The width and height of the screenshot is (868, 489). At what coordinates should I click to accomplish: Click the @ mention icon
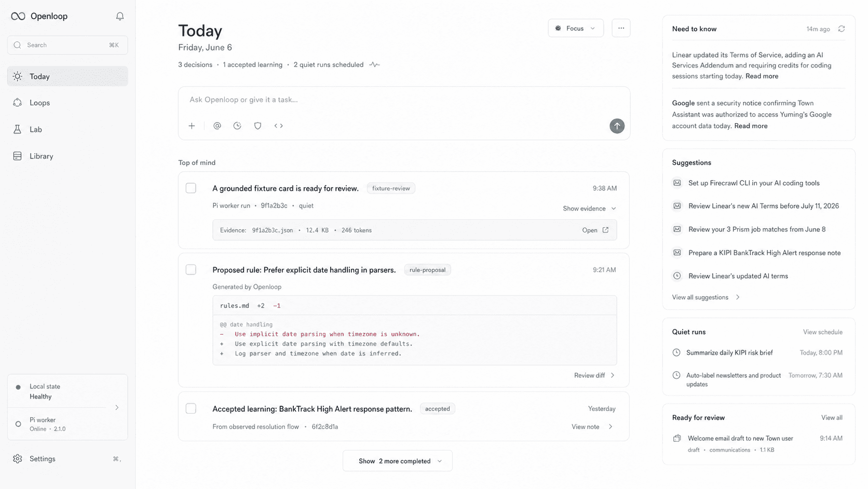217,126
